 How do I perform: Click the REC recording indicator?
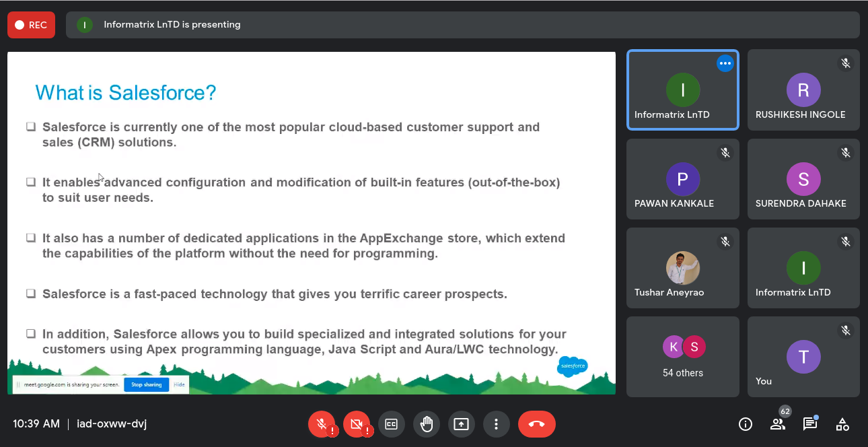(x=31, y=25)
